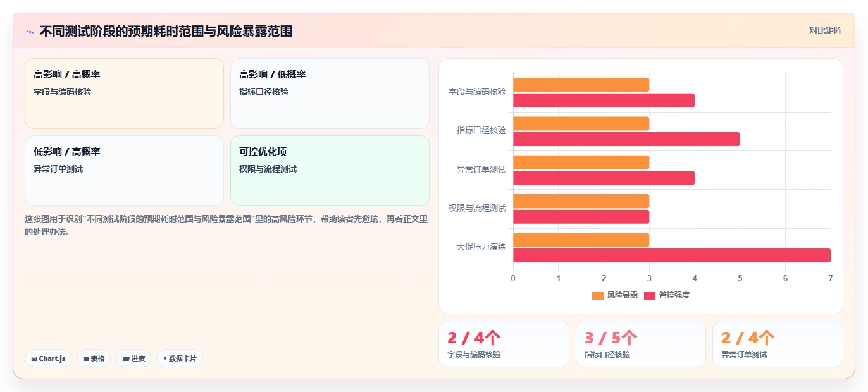
Task: Click the 大促压力演练 axis label
Action: (481, 247)
